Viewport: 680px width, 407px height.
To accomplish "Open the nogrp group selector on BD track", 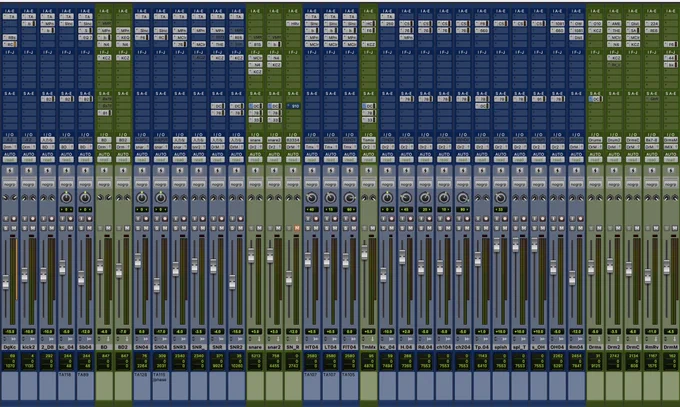I will 104,184.
